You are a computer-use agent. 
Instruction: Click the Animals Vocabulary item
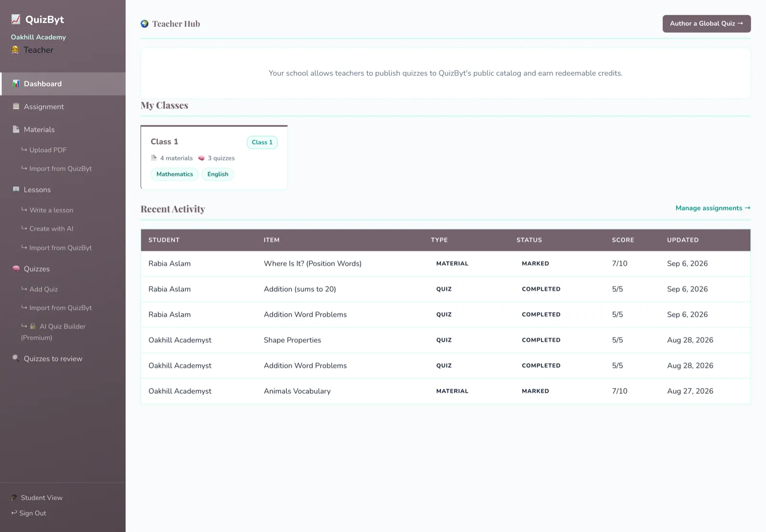click(x=297, y=391)
